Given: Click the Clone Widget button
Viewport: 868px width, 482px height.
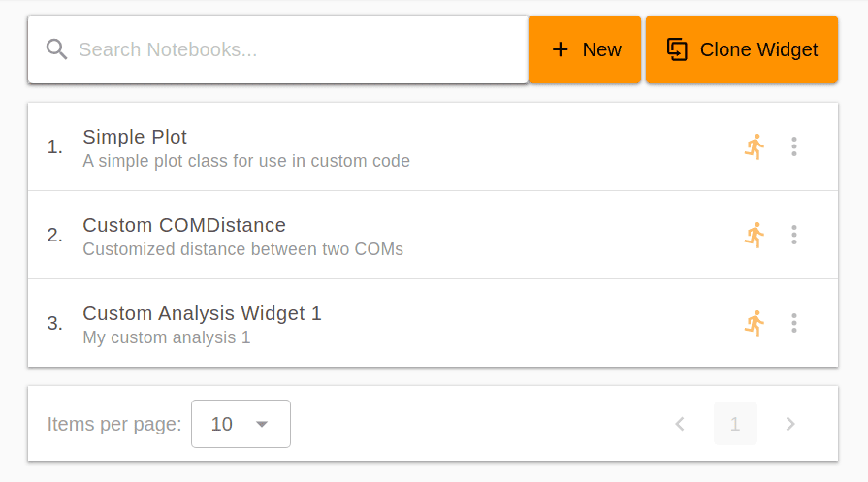Looking at the screenshot, I should 742,49.
